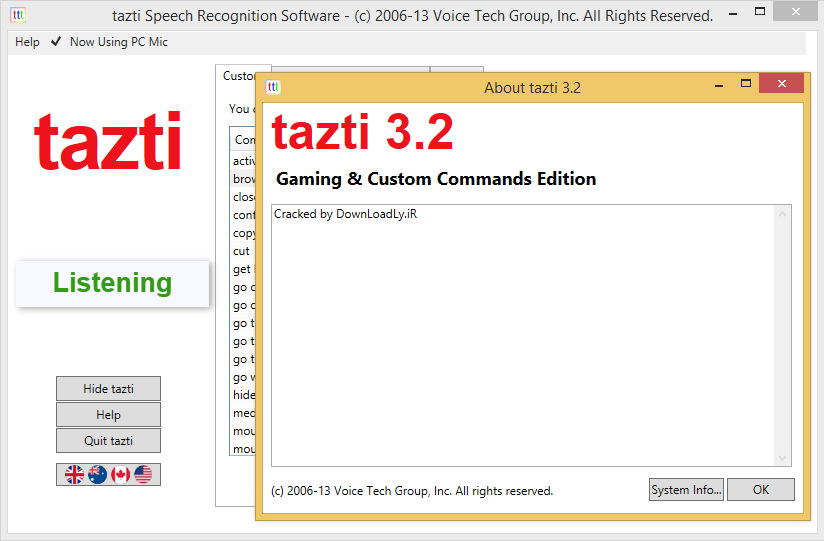Click the Hide tazti button

(108, 389)
